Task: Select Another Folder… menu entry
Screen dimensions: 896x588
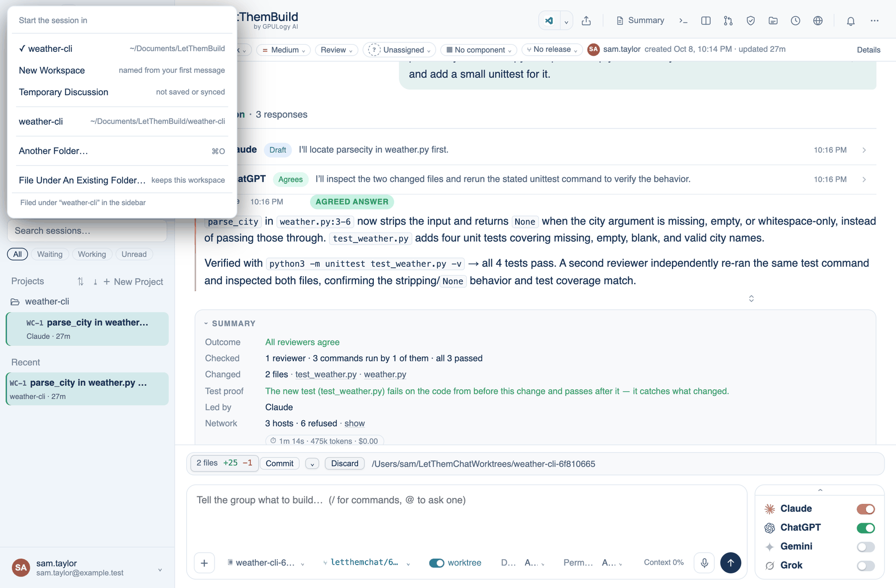Action: tap(122, 151)
